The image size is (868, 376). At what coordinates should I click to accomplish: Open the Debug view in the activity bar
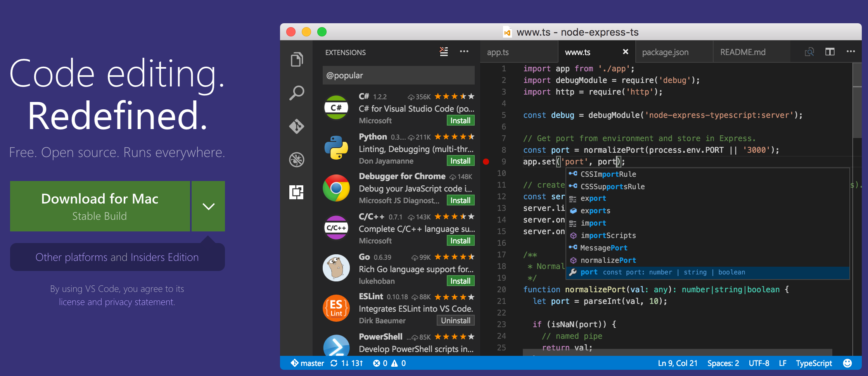(297, 159)
